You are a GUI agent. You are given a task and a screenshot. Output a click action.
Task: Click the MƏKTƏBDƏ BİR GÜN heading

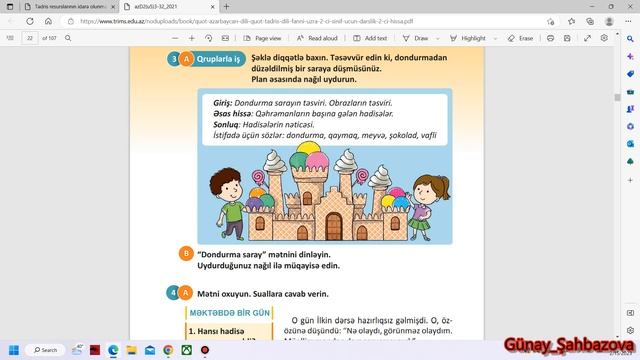[x=229, y=313]
